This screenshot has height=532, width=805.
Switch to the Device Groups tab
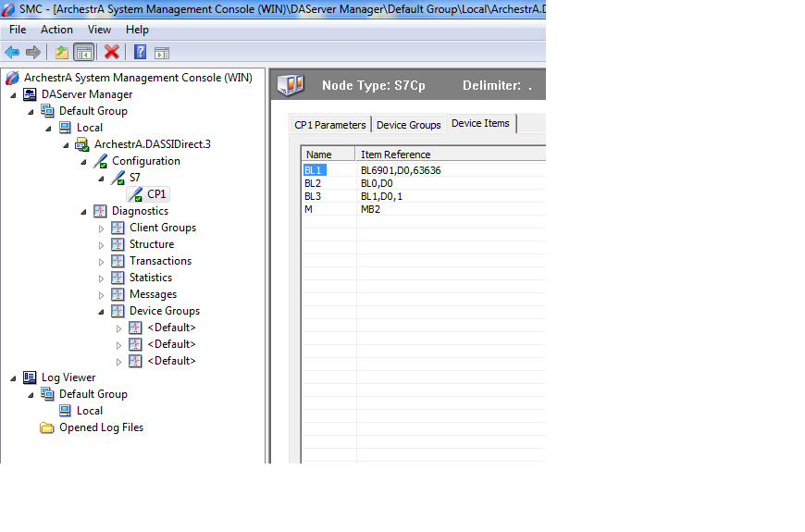[408, 125]
